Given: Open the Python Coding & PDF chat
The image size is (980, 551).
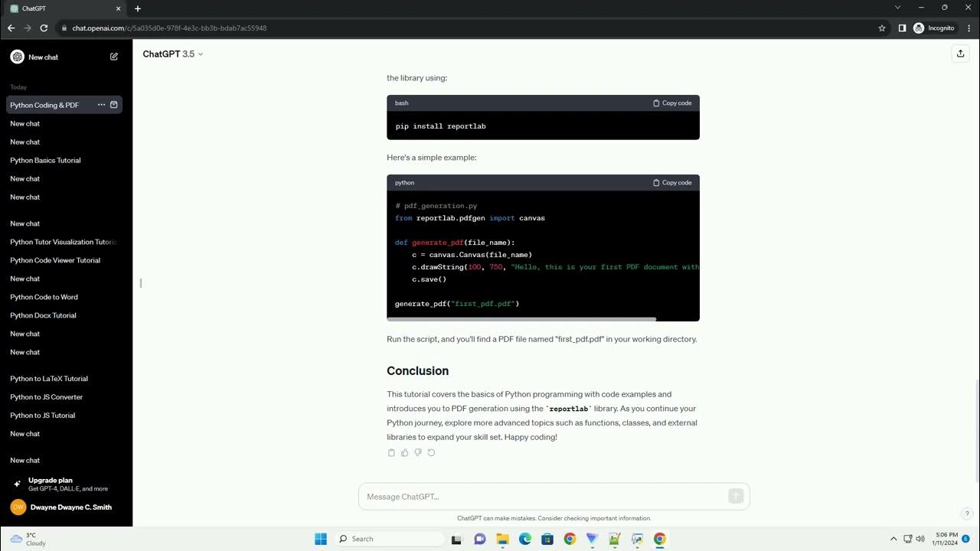Looking at the screenshot, I should tap(44, 105).
